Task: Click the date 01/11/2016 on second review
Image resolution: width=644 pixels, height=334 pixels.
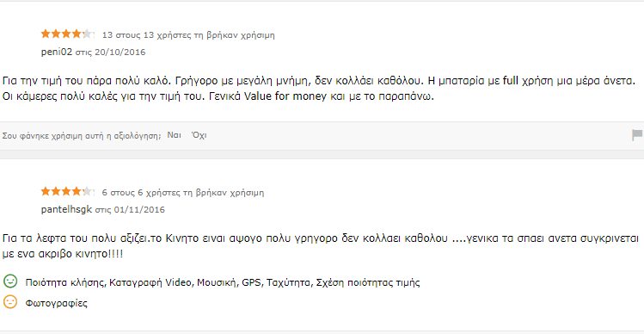Action: (x=139, y=210)
